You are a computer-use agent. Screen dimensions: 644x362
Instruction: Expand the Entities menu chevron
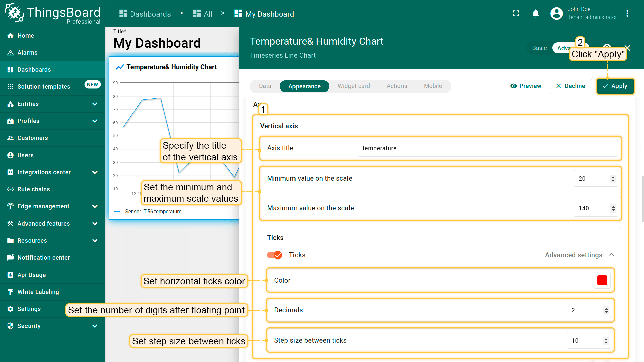coord(95,104)
